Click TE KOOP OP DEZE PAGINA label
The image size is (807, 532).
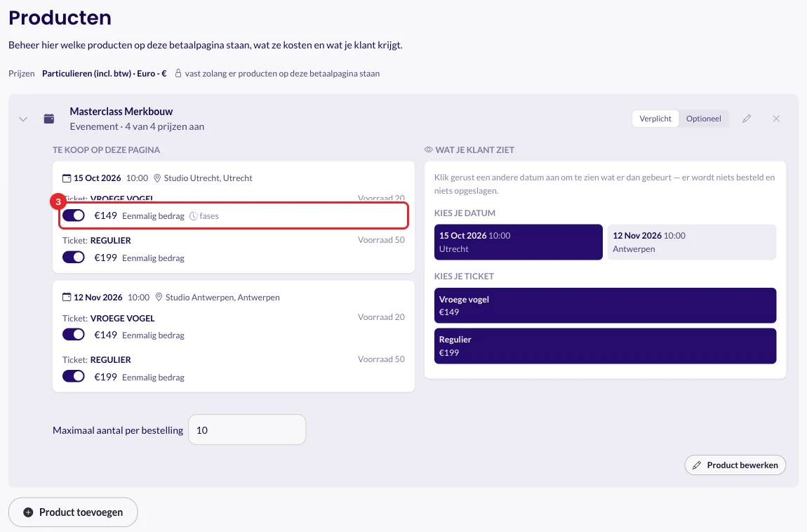click(106, 149)
